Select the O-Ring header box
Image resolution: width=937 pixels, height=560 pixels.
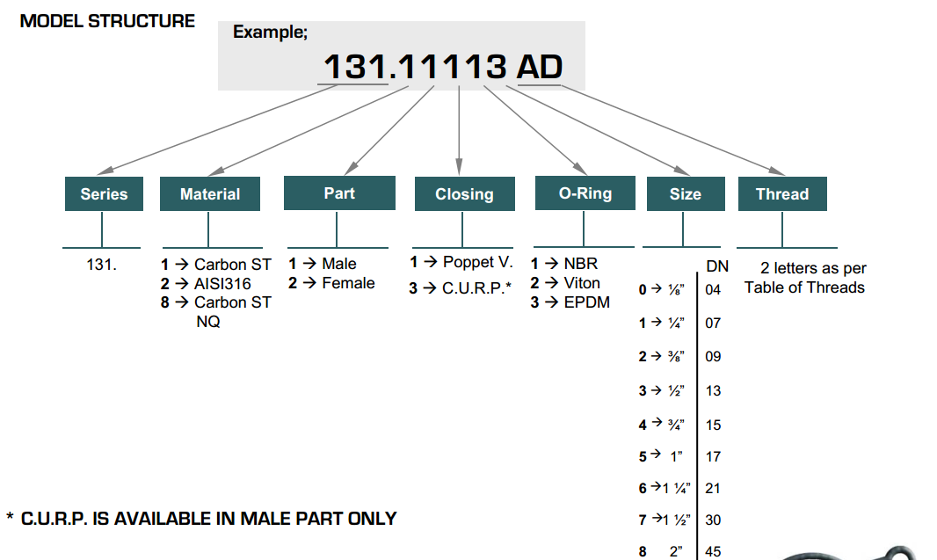click(x=585, y=193)
